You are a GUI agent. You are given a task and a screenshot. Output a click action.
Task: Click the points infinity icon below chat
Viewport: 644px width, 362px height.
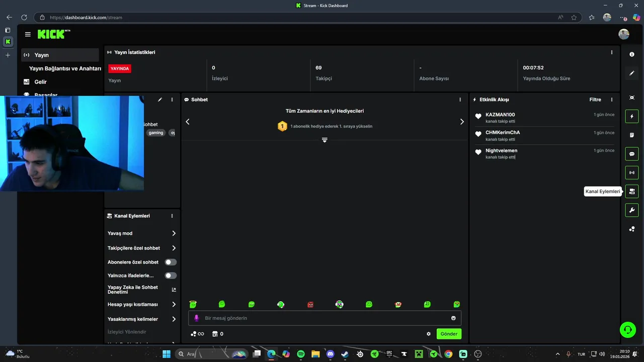point(197,334)
